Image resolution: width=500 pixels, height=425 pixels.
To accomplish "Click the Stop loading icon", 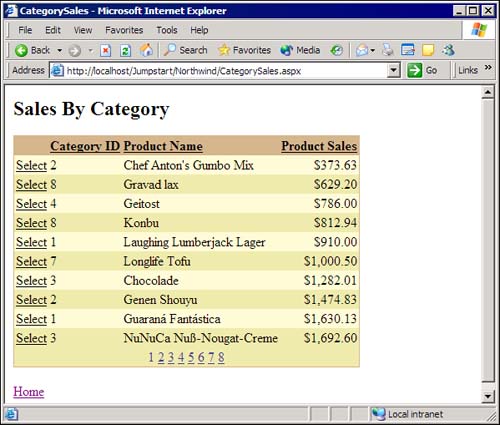I will pos(105,51).
